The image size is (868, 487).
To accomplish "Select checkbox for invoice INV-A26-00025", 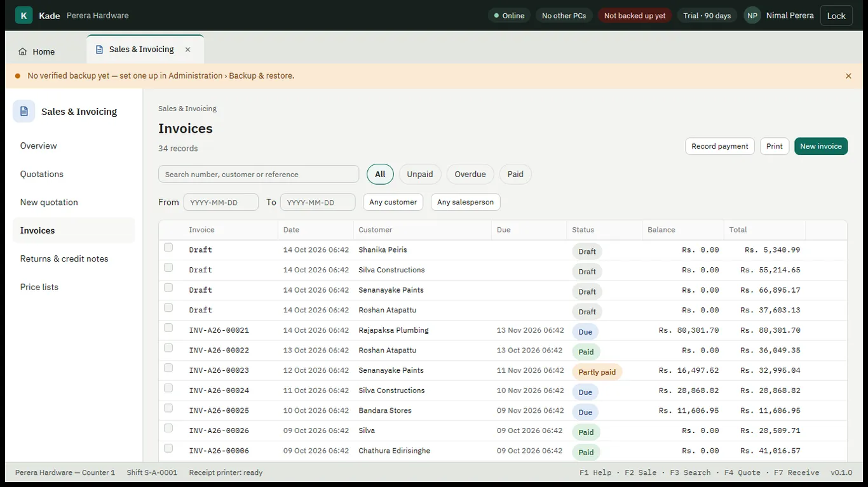I will click(x=168, y=408).
